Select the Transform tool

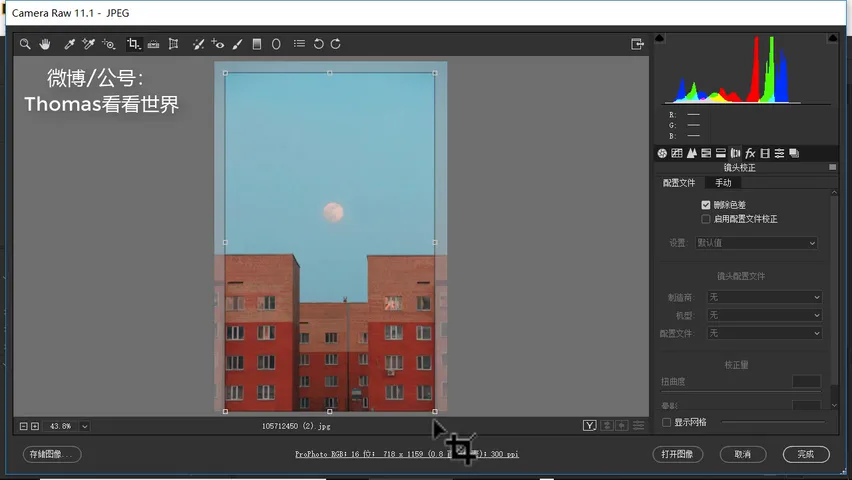(173, 44)
